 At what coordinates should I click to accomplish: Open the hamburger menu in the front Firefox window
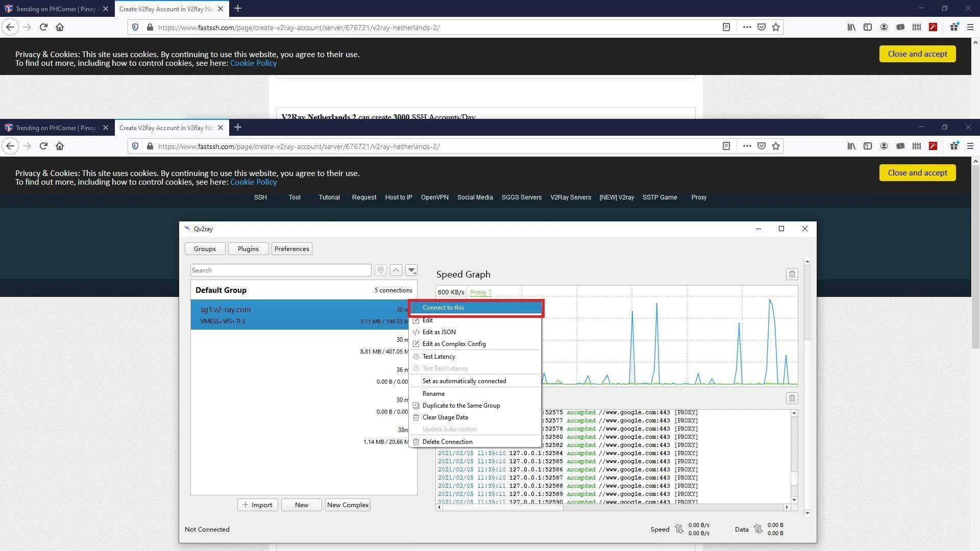(x=970, y=146)
